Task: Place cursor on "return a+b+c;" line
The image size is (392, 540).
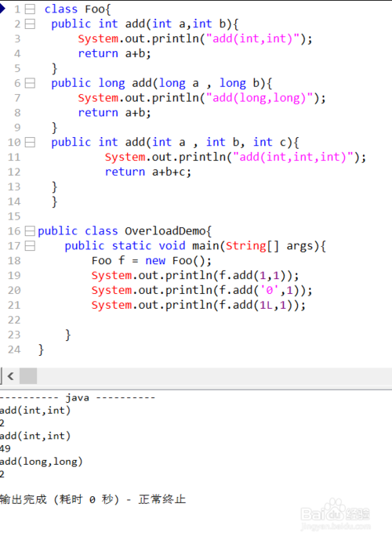Action: (x=148, y=172)
